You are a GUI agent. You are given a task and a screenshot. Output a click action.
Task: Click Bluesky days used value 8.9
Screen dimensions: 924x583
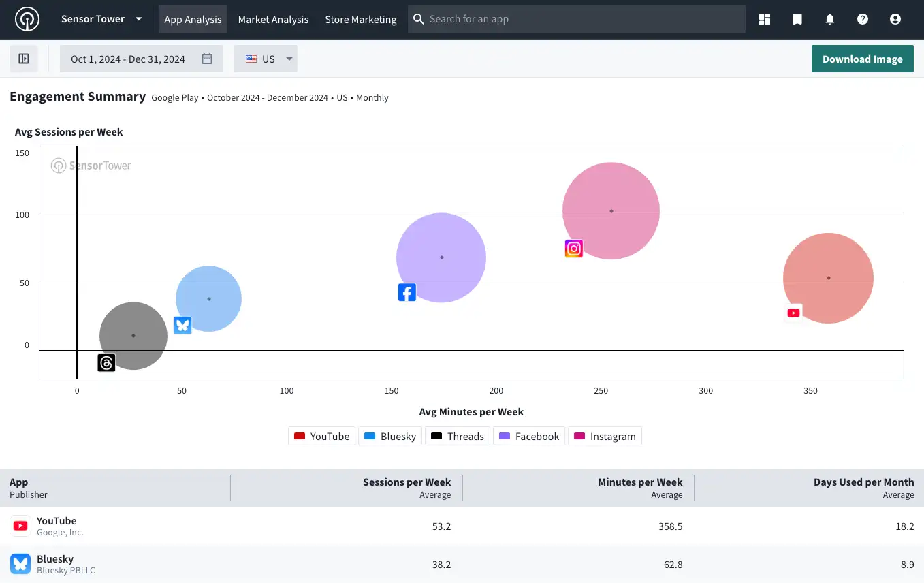pyautogui.click(x=908, y=564)
